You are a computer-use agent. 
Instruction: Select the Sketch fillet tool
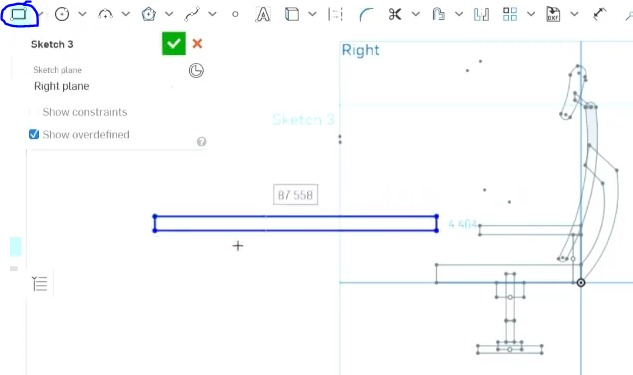point(366,14)
